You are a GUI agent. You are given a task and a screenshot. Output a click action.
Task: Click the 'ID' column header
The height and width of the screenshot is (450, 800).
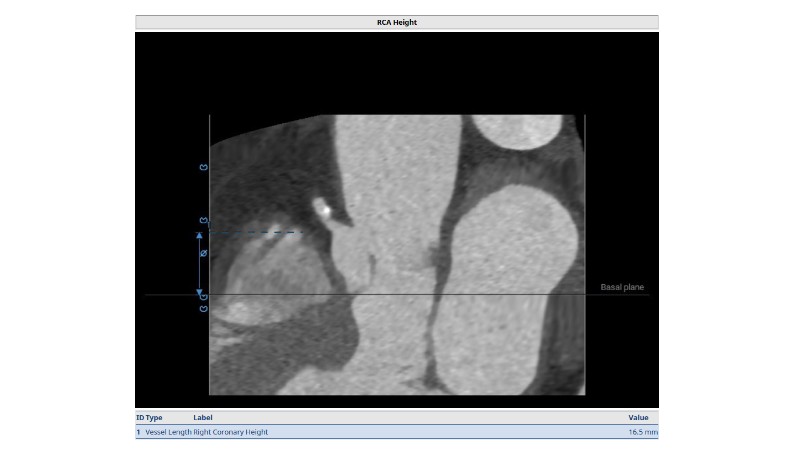tap(139, 417)
